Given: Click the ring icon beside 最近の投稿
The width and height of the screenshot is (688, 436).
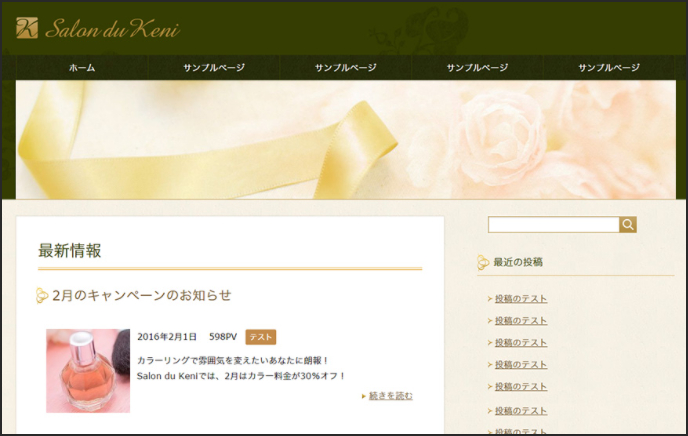Looking at the screenshot, I should pos(483,262).
